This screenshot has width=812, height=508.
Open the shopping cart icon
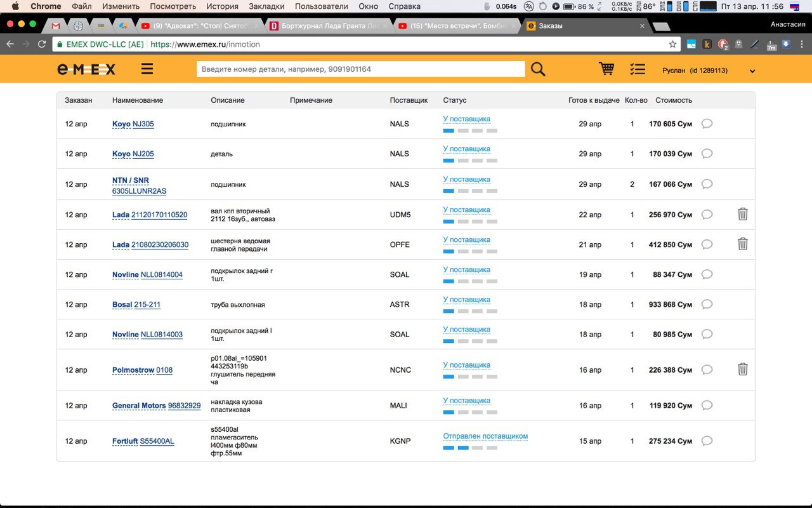pos(606,69)
